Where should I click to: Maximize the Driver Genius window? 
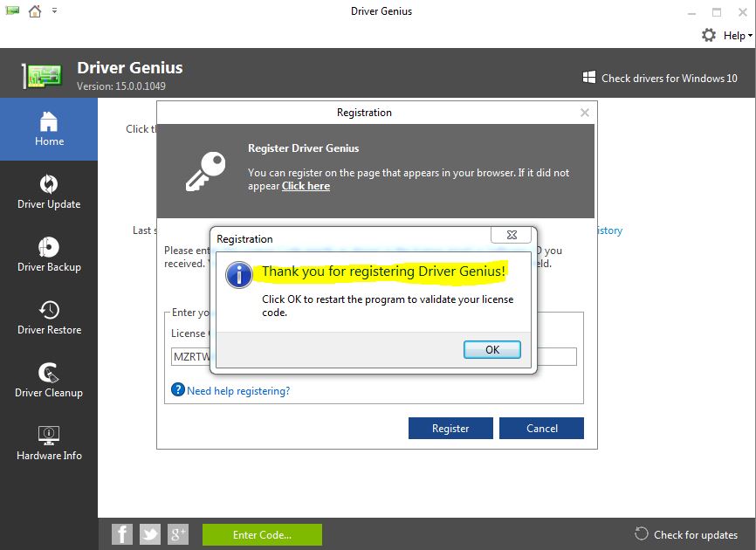(717, 12)
